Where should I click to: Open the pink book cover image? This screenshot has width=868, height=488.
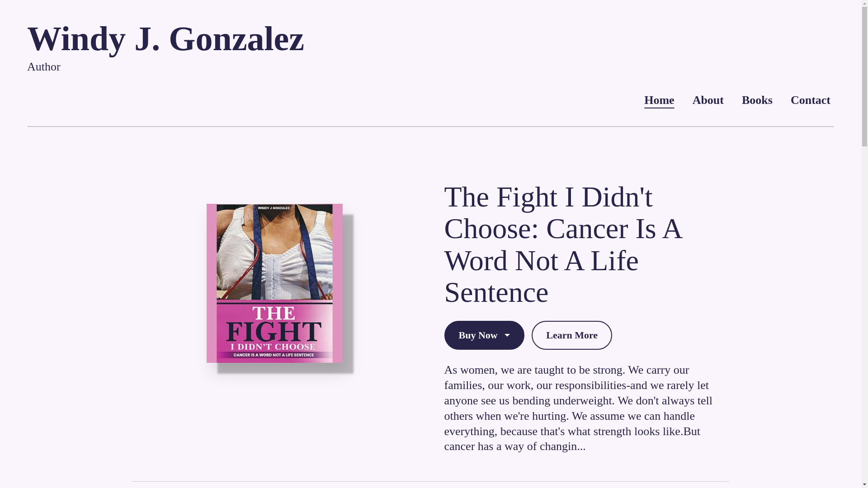pyautogui.click(x=274, y=283)
